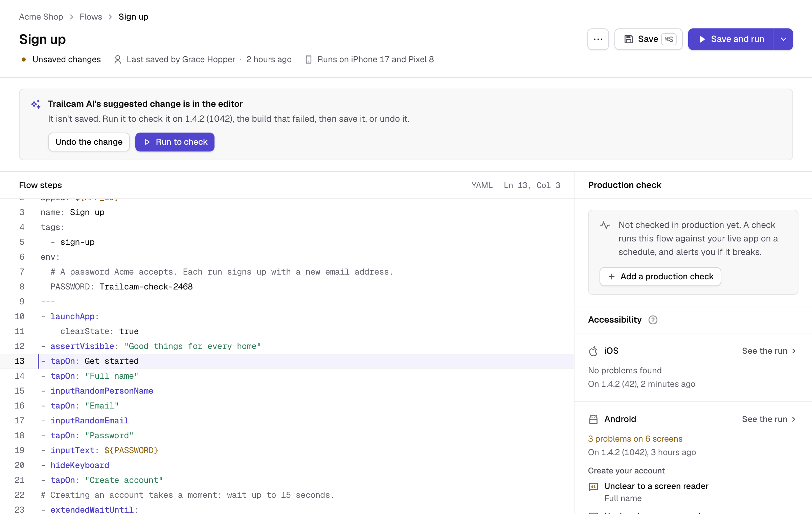Screen dimensions: 812x514
Task: Click the Android platform icon
Action: 593,419
